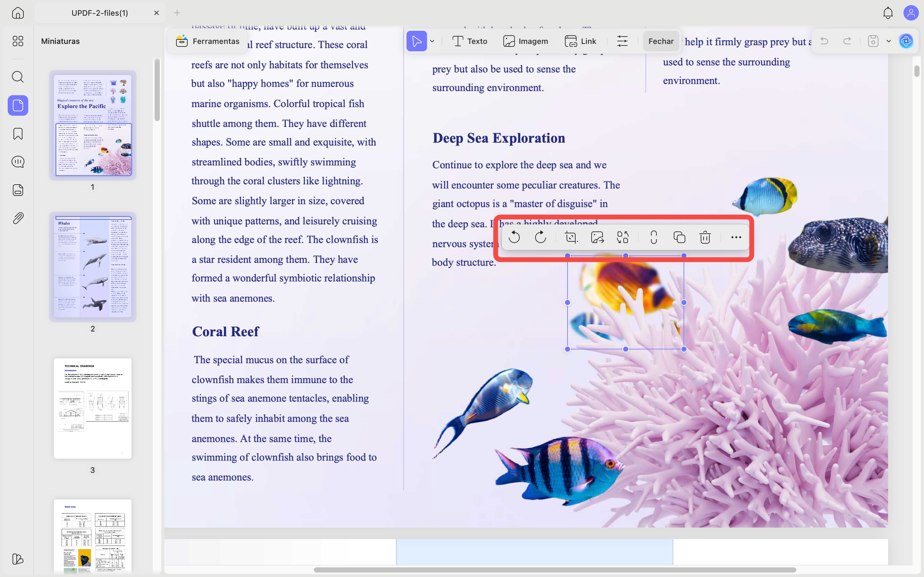This screenshot has width=924, height=577.
Task: Replace the selected image with the swap icon
Action: 622,237
